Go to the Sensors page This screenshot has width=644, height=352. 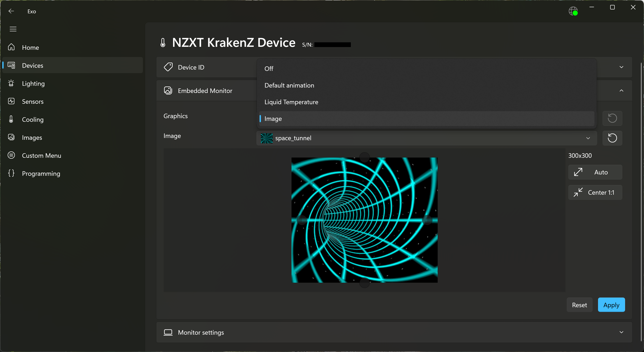[x=32, y=101]
